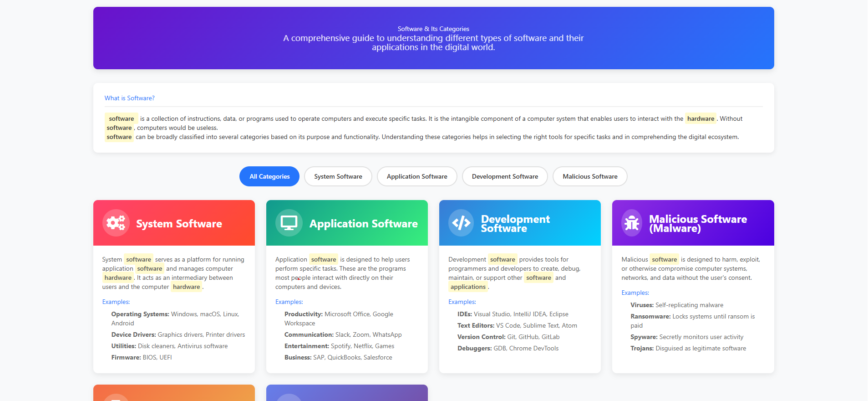Filter by Development Software category

click(x=505, y=176)
